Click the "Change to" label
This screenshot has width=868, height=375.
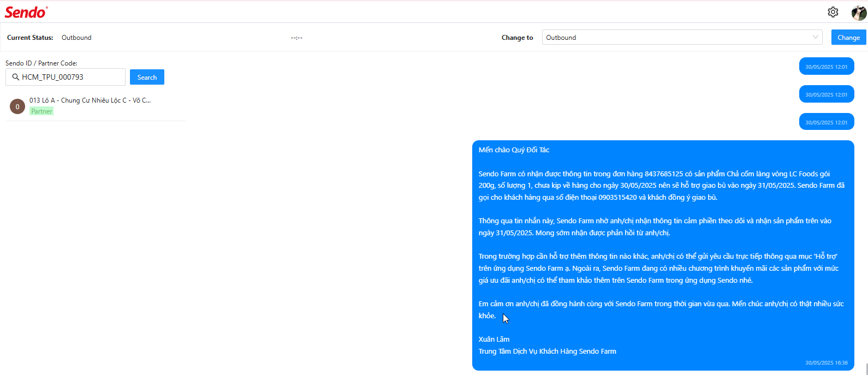518,38
